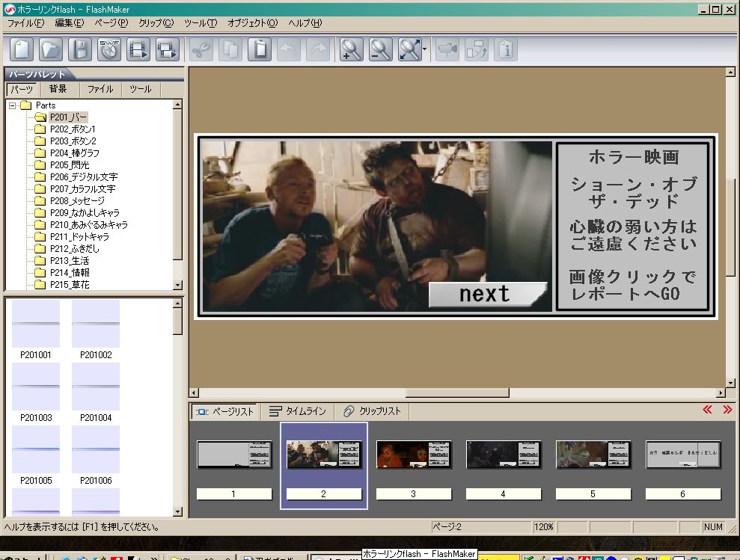This screenshot has width=740, height=560.
Task: Open the クリップリスト tab
Action: pyautogui.click(x=370, y=411)
